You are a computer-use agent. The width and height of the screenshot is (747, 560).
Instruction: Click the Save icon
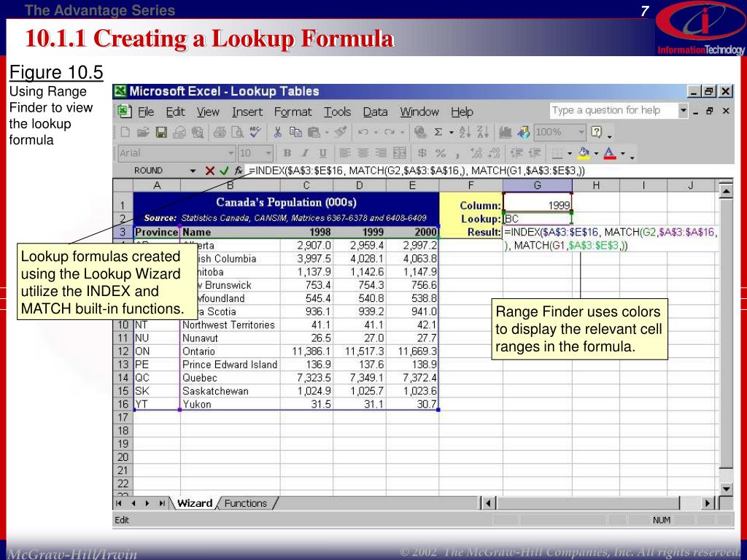[x=161, y=133]
